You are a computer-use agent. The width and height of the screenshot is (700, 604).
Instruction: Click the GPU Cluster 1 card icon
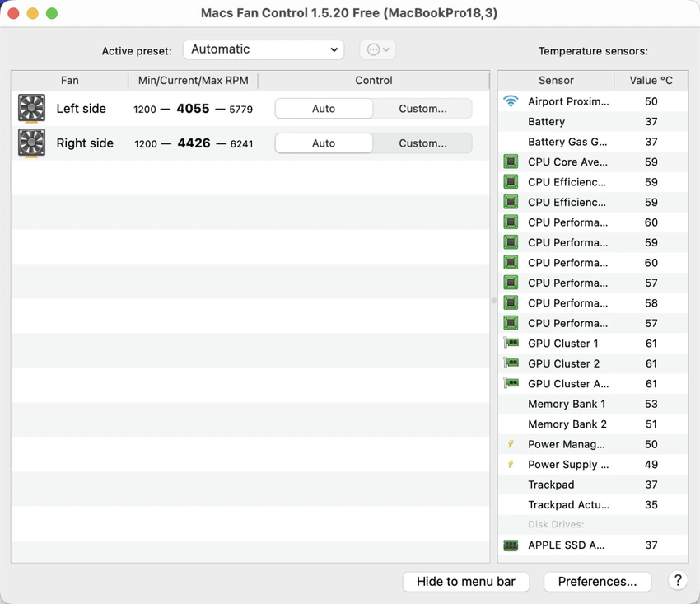511,344
